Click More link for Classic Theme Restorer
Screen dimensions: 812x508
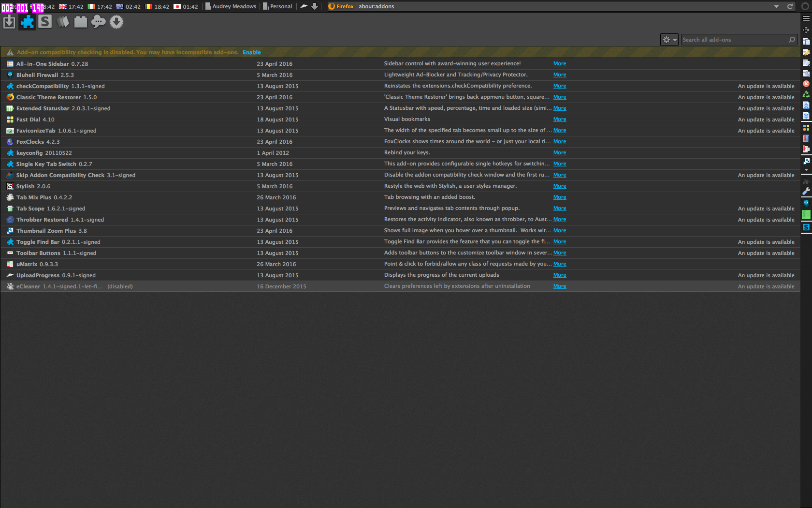click(x=560, y=97)
